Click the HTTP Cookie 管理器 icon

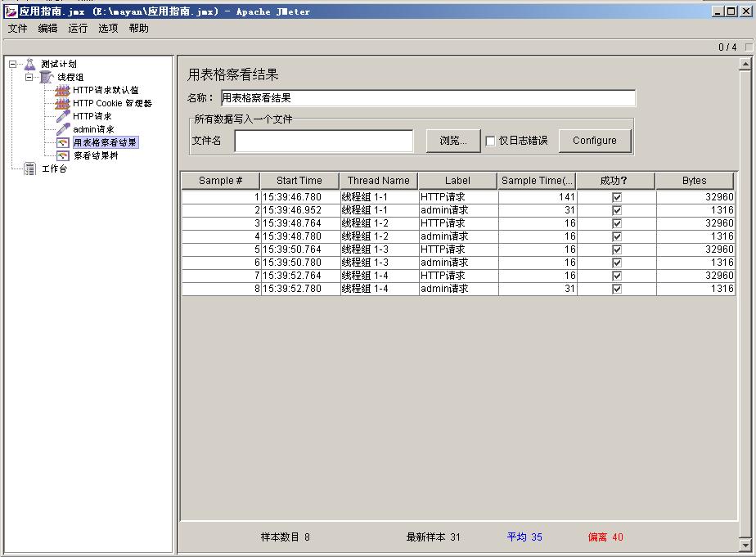[63, 103]
